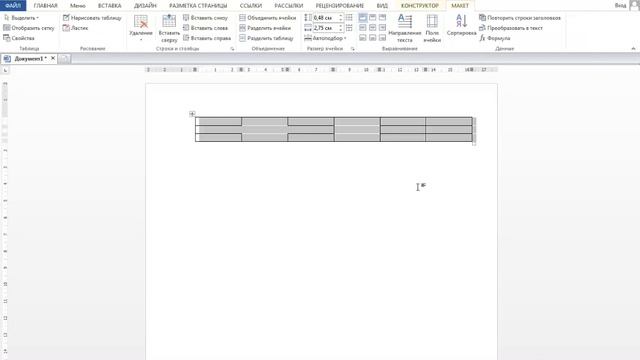640x360 pixels.
Task: Click Split Cells (Разделить ячейки)
Action: [265, 28]
